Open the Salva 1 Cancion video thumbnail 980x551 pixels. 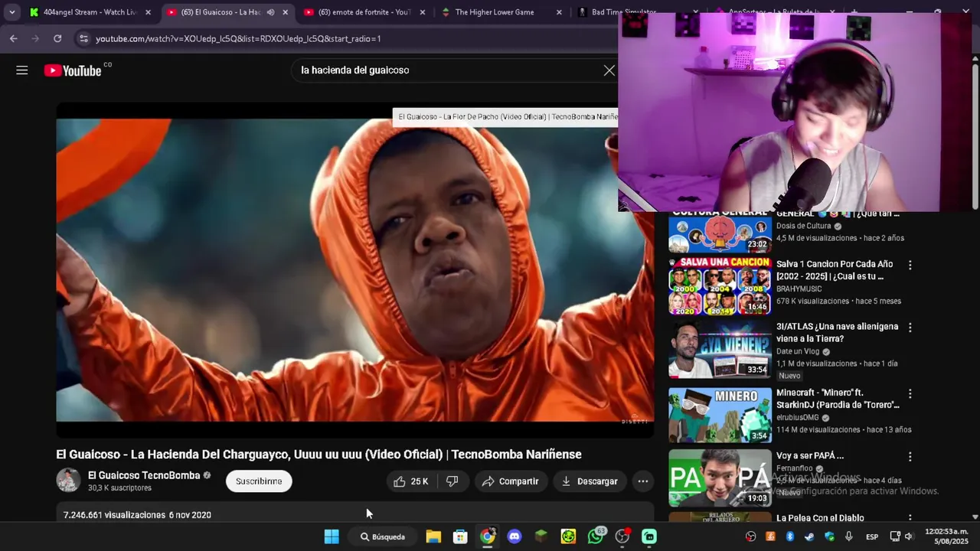720,286
